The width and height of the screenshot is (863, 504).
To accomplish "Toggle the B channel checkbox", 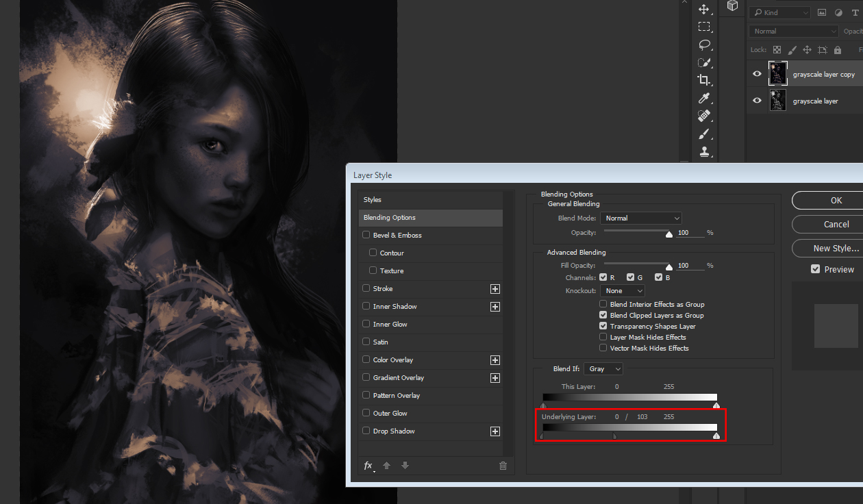I will pyautogui.click(x=658, y=277).
